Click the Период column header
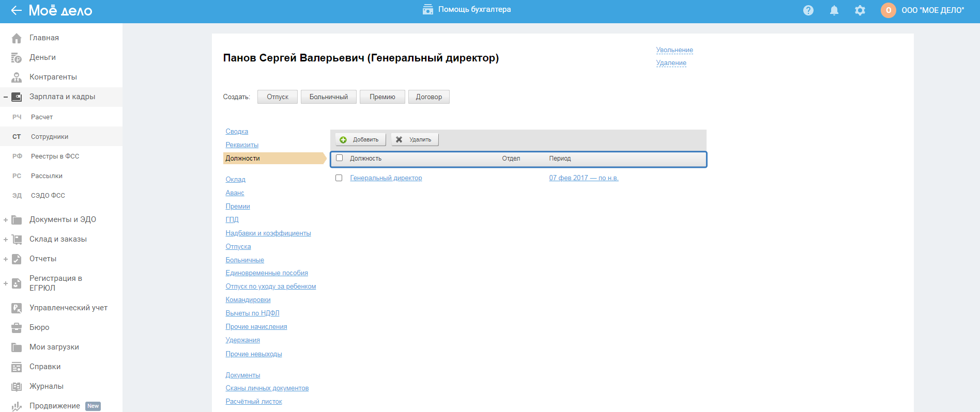 (x=560, y=159)
